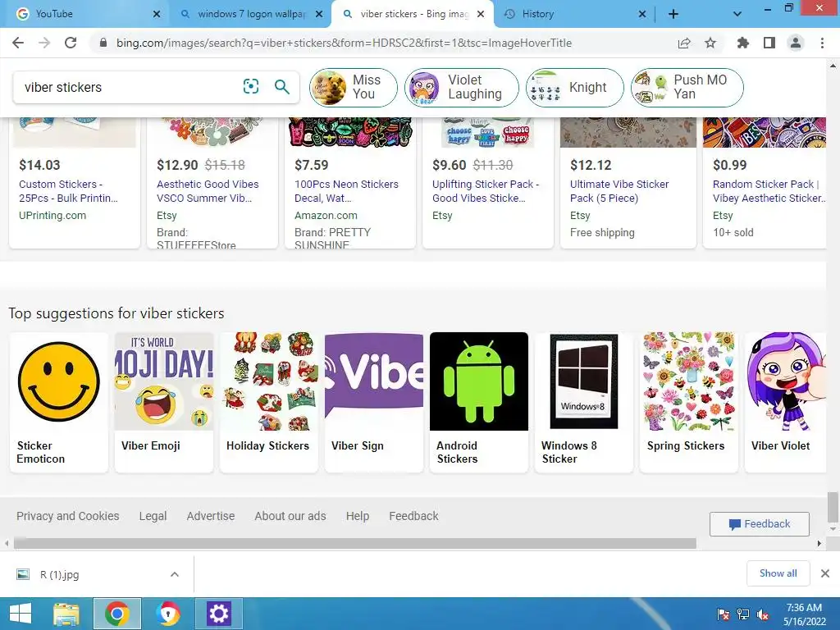Click the blue Feedback chat button
The width and height of the screenshot is (840, 630).
point(759,524)
